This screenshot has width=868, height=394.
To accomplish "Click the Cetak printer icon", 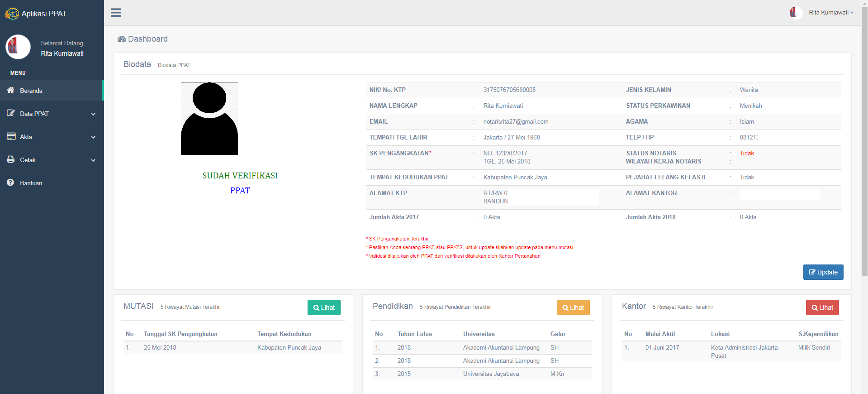I will coord(11,159).
